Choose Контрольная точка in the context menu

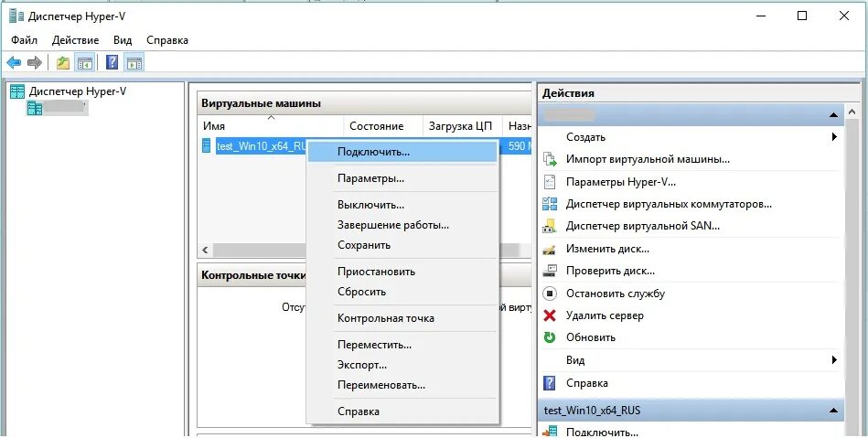pyautogui.click(x=402, y=318)
